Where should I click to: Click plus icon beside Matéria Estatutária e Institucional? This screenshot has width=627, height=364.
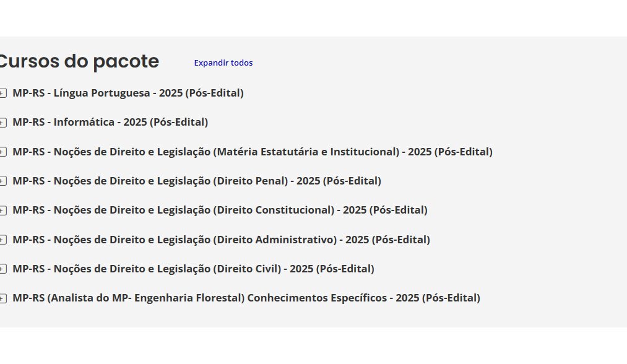[x=3, y=152]
